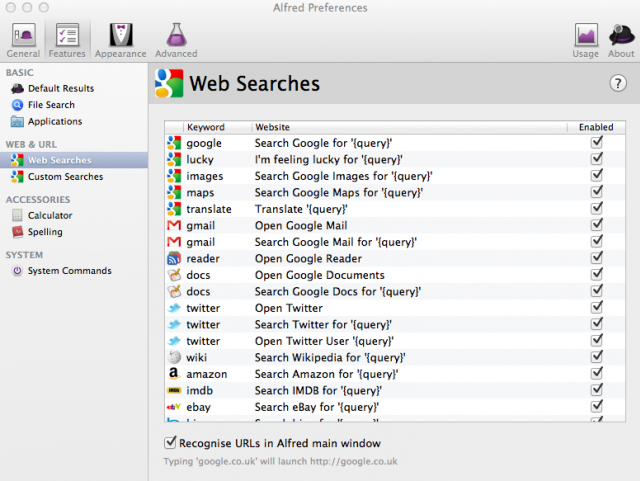Click the Google icon beside google keyword
Image resolution: width=640 pixels, height=481 pixels.
click(x=174, y=143)
